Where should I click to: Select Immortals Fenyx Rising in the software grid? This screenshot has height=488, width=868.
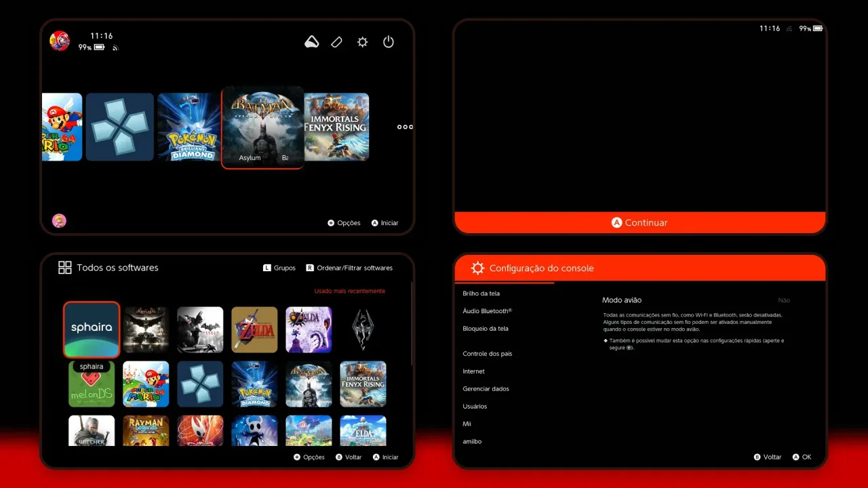tap(363, 384)
